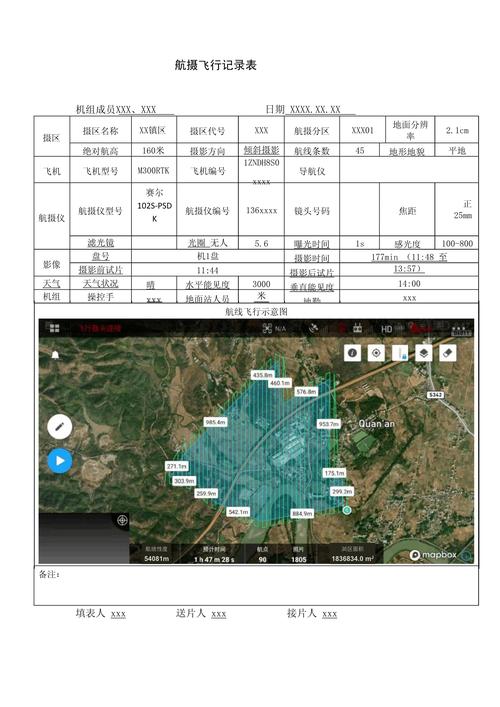Tap the estimated time 1 h 47 m 28 s
The height and width of the screenshot is (707, 500).
[214, 559]
